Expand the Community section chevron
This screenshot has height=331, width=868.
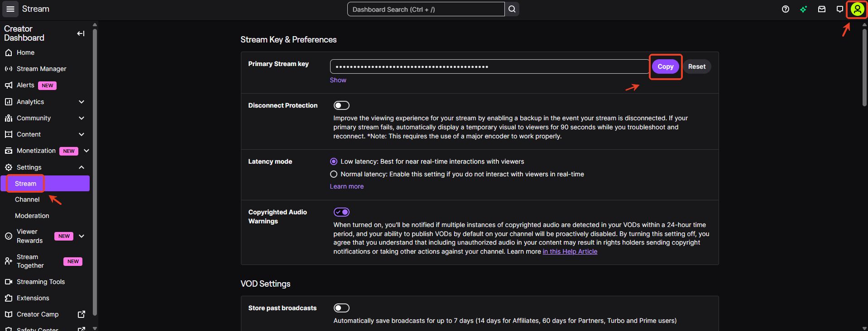[x=82, y=118]
